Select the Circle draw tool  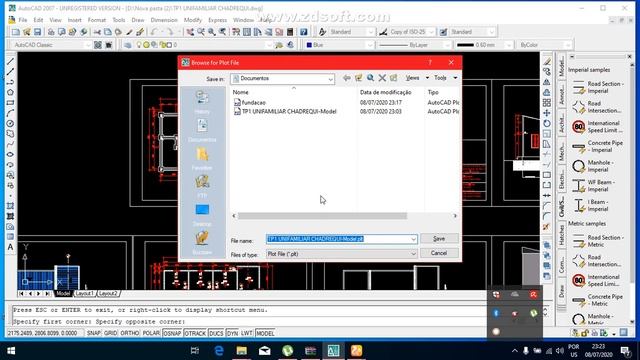click(x=10, y=123)
